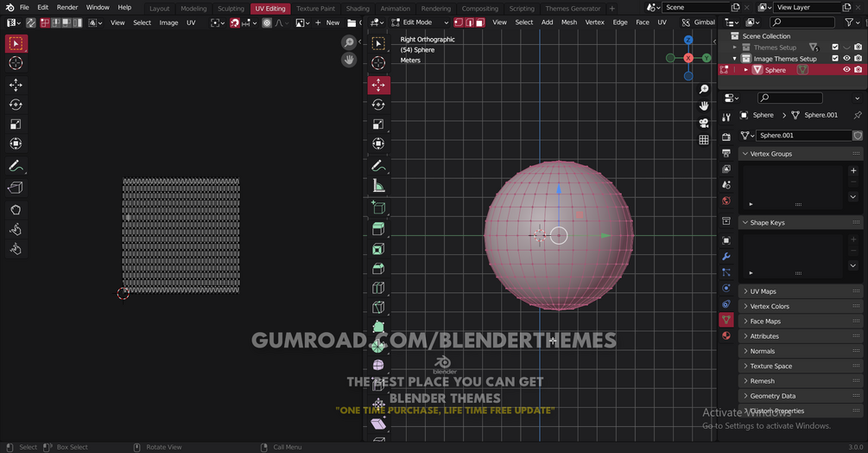The image size is (868, 453).
Task: Hide Image Themes Setup collection in viewport
Action: (846, 58)
